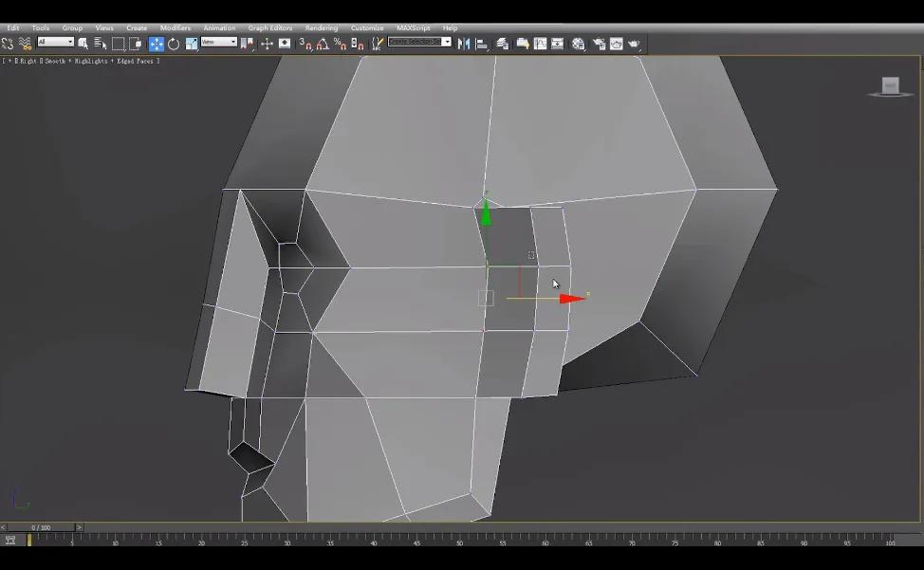Turn on Angle Snap

pyautogui.click(x=321, y=43)
